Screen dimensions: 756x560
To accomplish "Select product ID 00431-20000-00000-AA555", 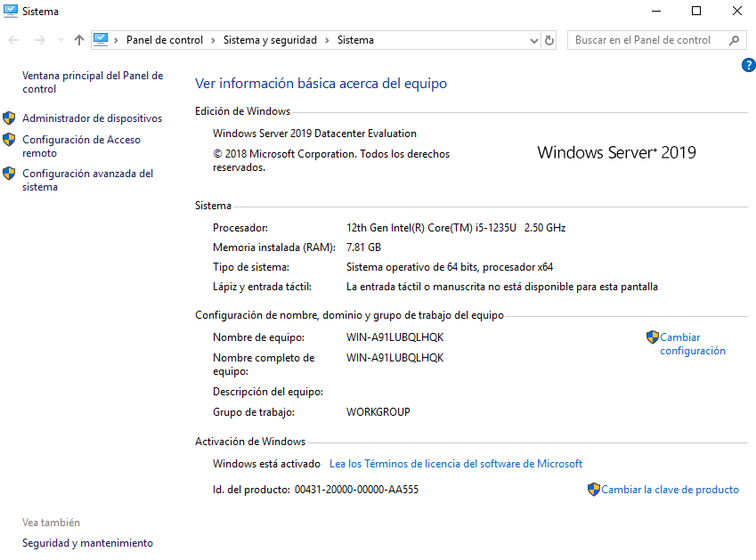I will 356,490.
